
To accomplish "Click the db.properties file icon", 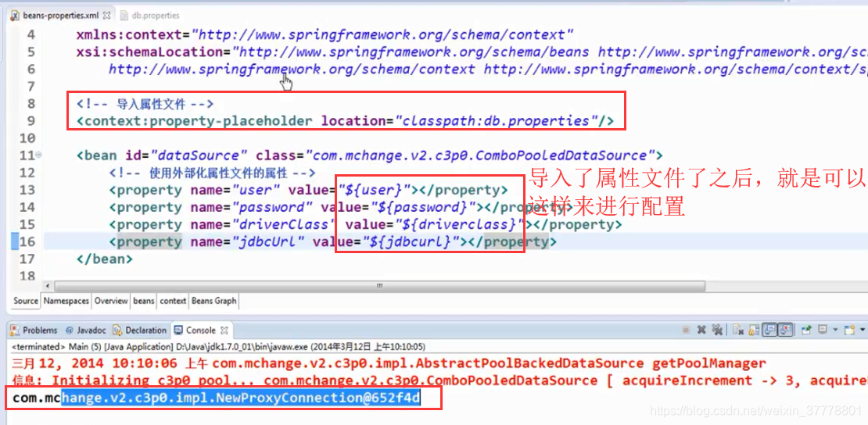I will (124, 15).
